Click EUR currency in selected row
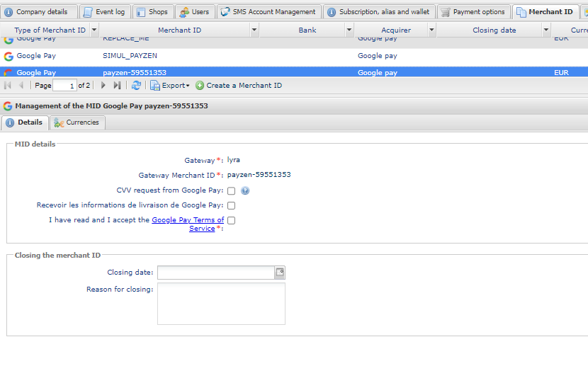588x366 pixels. [x=561, y=73]
